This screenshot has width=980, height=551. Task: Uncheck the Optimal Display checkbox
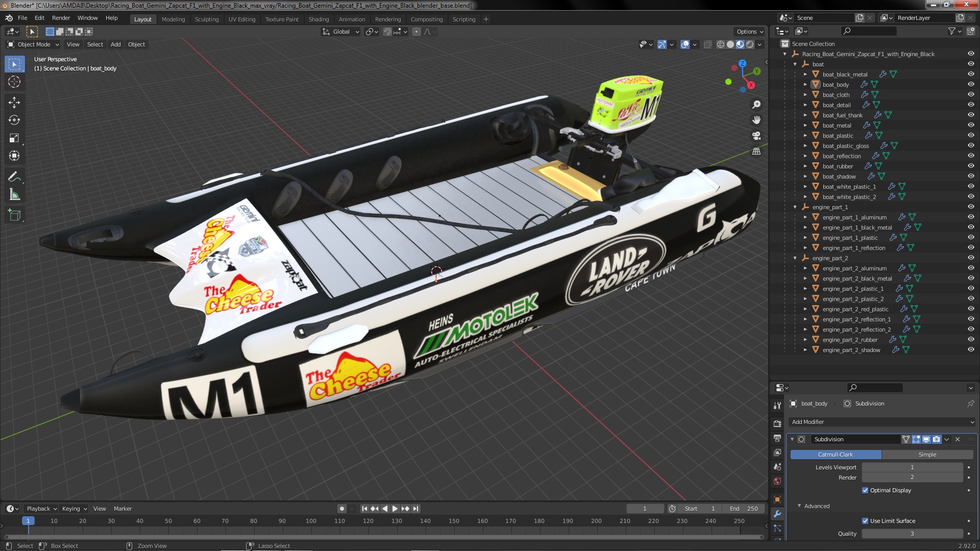point(865,490)
